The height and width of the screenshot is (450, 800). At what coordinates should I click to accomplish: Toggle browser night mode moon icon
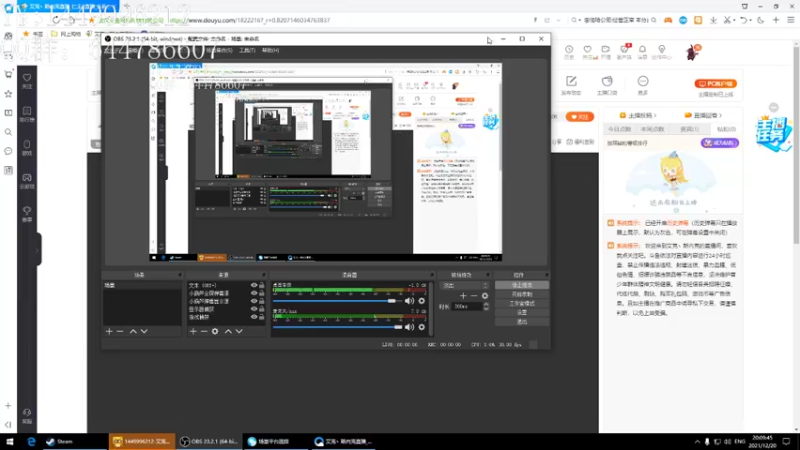pos(761,20)
